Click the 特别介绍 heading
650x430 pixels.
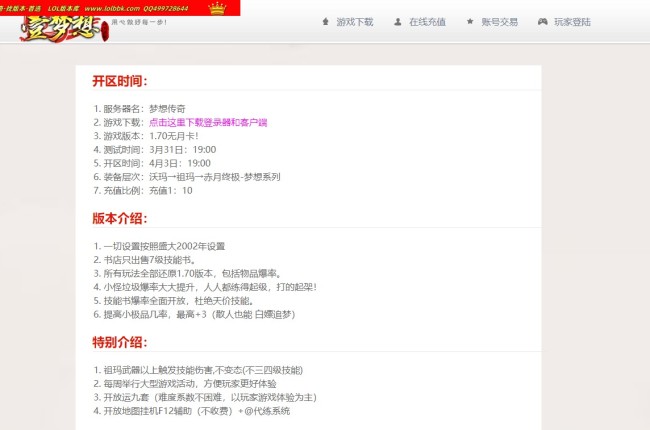coord(119,343)
